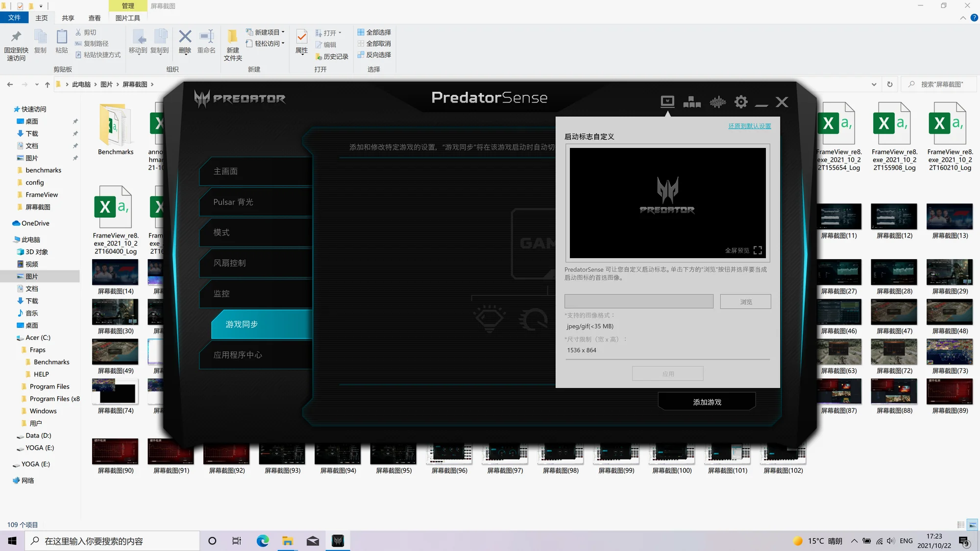Switch to the Home (主页) ribbon tab
This screenshot has width=980, height=551.
pyautogui.click(x=42, y=18)
